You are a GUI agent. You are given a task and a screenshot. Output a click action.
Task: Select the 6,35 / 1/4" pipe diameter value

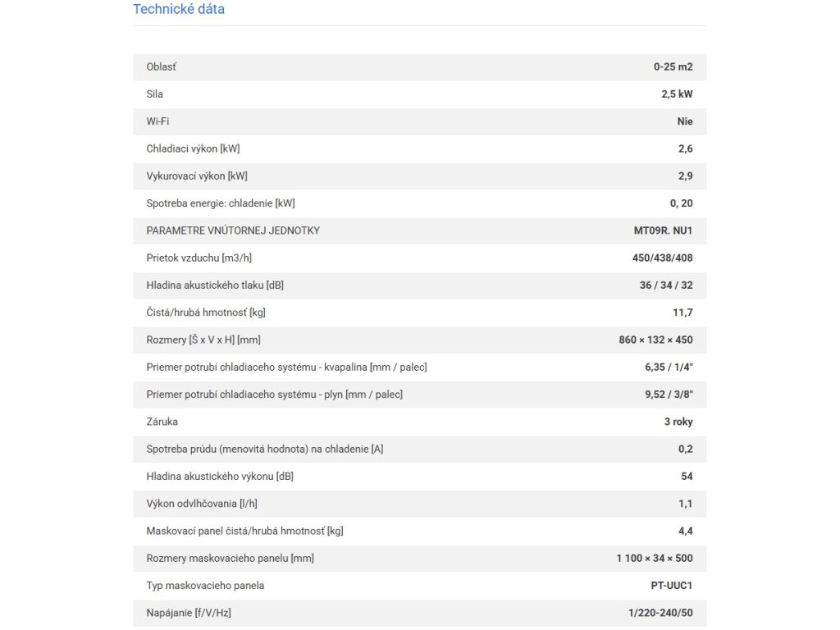point(669,367)
